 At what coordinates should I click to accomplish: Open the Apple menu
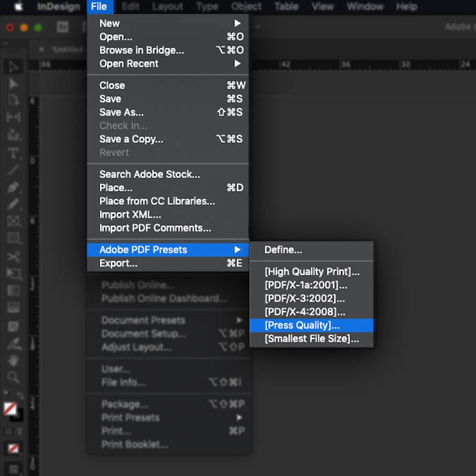coord(18,7)
